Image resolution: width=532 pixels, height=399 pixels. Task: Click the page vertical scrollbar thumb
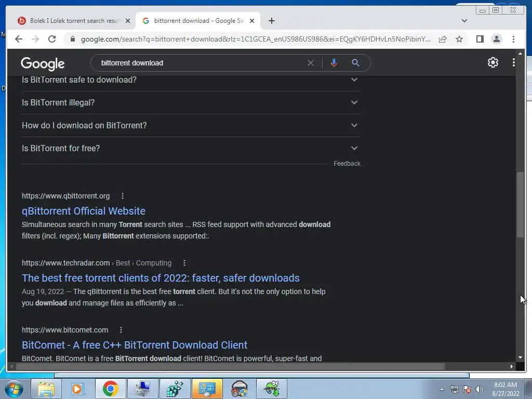pyautogui.click(x=520, y=205)
